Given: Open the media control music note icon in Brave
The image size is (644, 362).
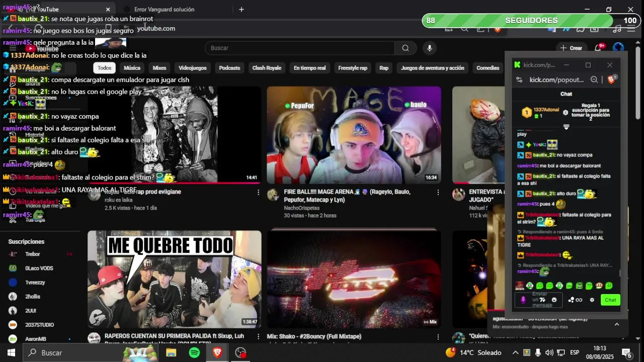Looking at the screenshot, I should pyautogui.click(x=617, y=29).
